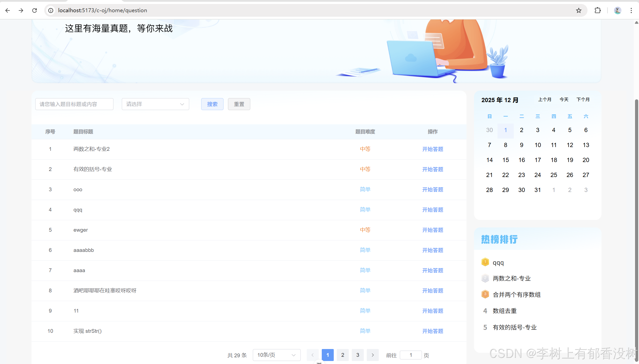Open the 10条/页 page size dropdown
Viewport: 639px width, 364px height.
276,355
